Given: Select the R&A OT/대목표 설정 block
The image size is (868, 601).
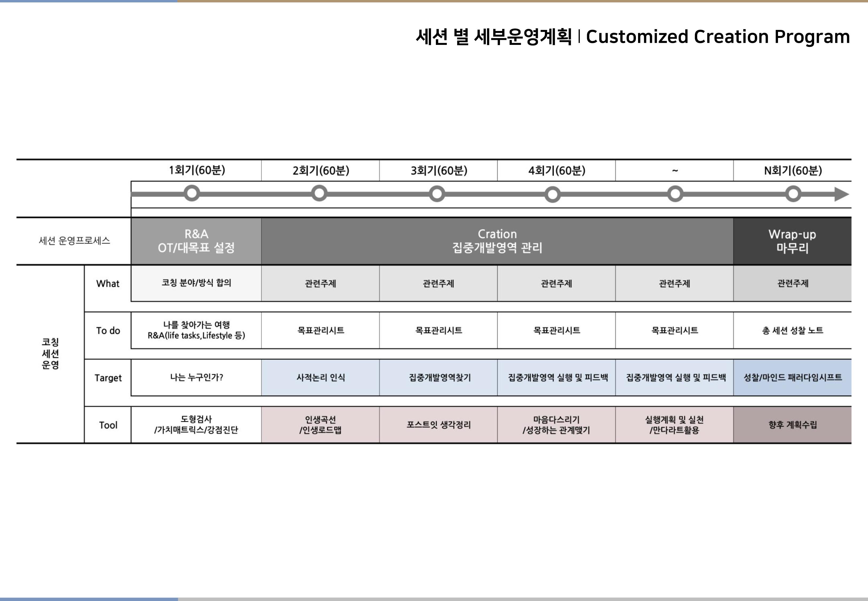Looking at the screenshot, I should pos(196,241).
